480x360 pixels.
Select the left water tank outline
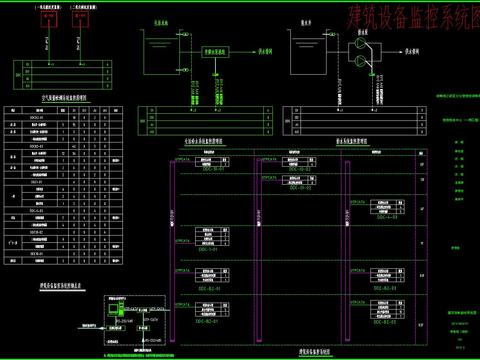[161, 52]
